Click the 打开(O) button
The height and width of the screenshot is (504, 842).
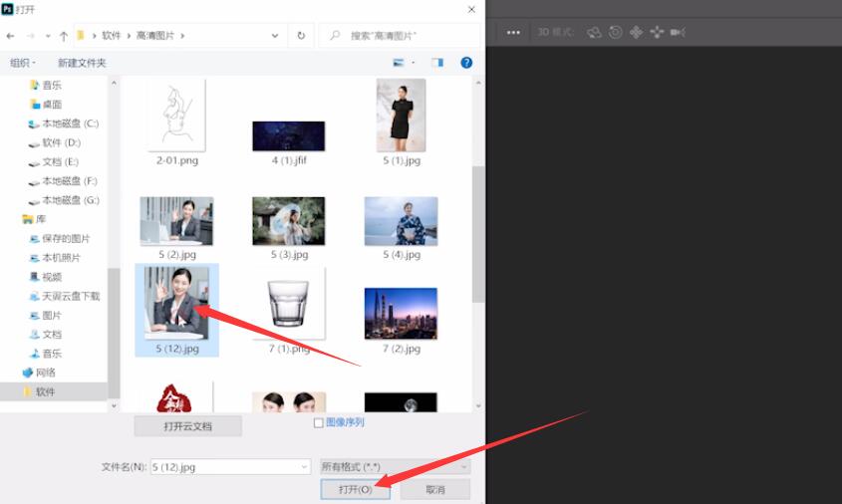coord(355,489)
